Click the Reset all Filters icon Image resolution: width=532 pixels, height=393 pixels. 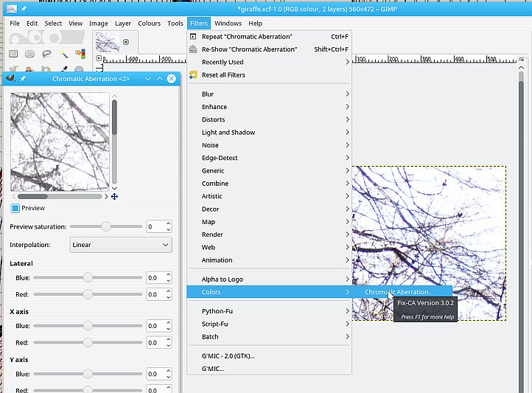click(x=193, y=74)
